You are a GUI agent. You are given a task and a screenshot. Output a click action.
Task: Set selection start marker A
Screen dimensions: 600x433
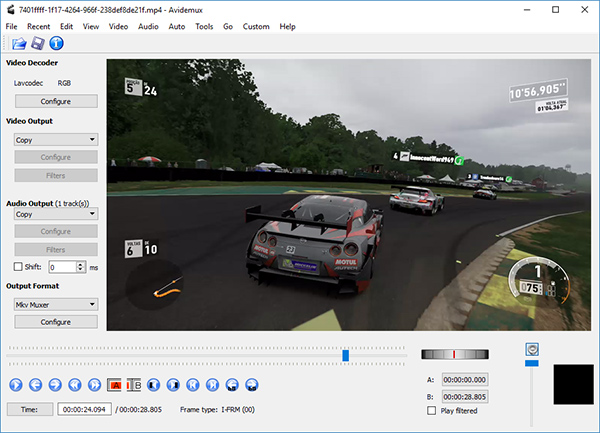(x=114, y=385)
